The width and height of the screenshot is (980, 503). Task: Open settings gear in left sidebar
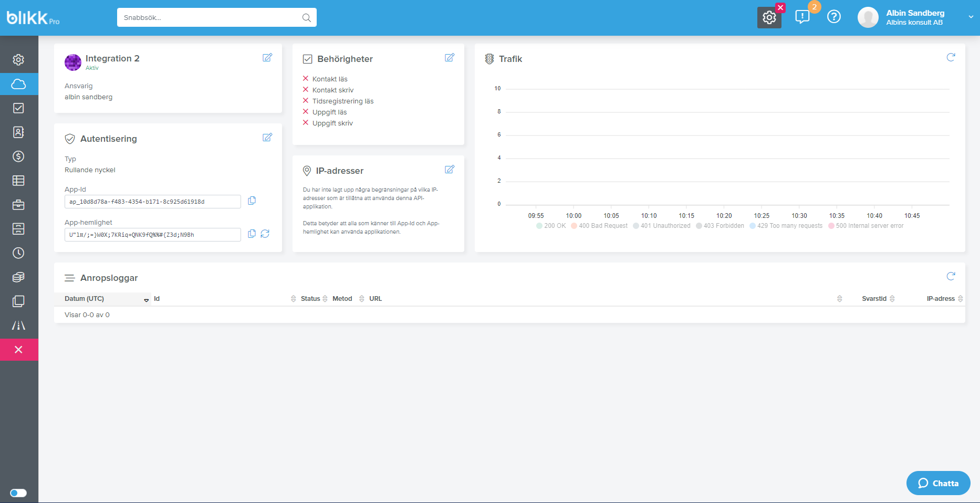pyautogui.click(x=18, y=60)
